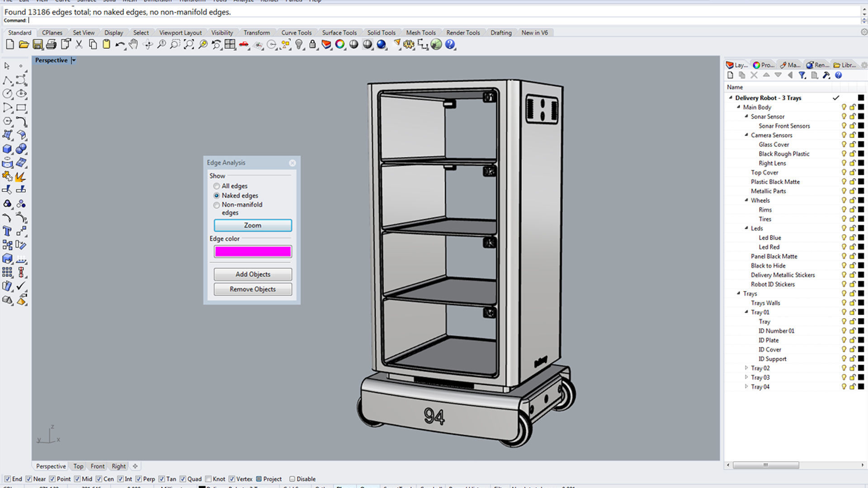Viewport: 868px width, 488px height.
Task: Click the Save file icon
Action: [x=38, y=44]
